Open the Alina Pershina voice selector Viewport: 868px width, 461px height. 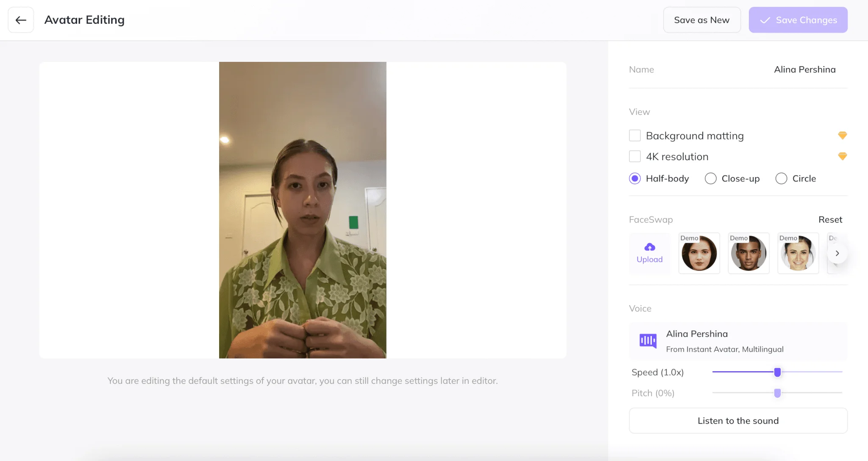(x=738, y=341)
